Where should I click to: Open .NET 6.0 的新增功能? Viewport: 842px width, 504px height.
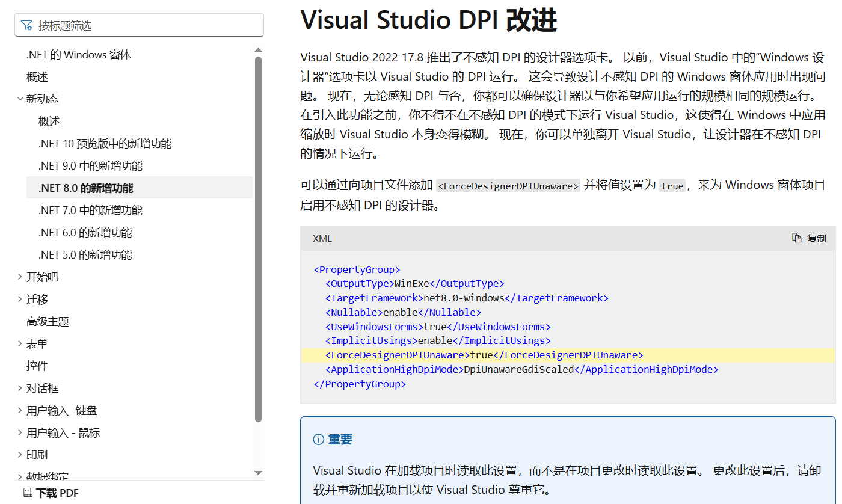point(85,233)
